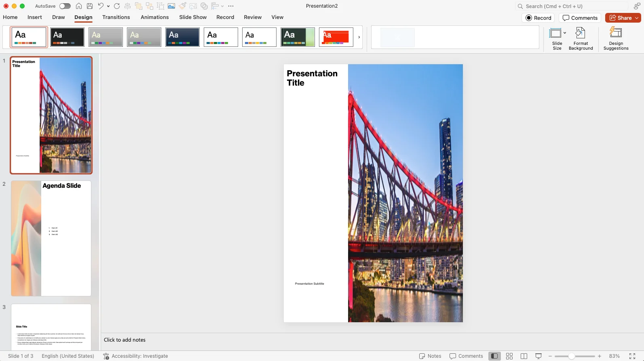This screenshot has height=361, width=644.
Task: Open the Home tab
Action: click(10, 17)
